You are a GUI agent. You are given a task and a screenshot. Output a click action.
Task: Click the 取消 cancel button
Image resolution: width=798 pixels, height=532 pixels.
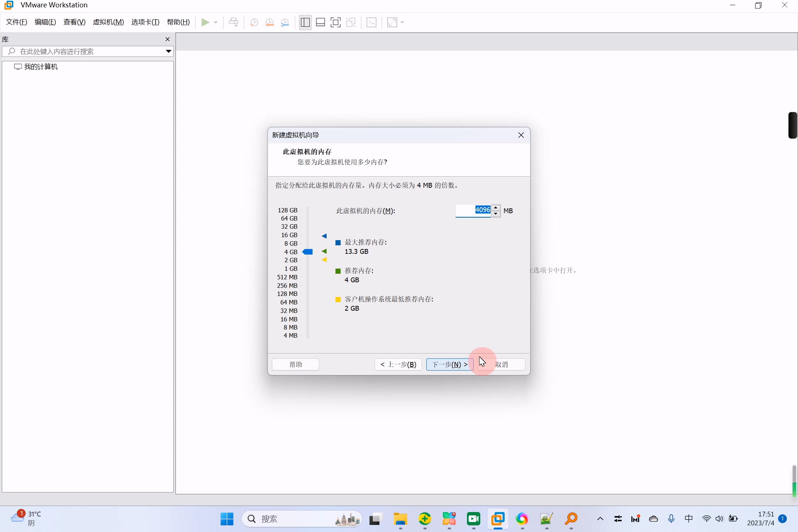tap(501, 365)
